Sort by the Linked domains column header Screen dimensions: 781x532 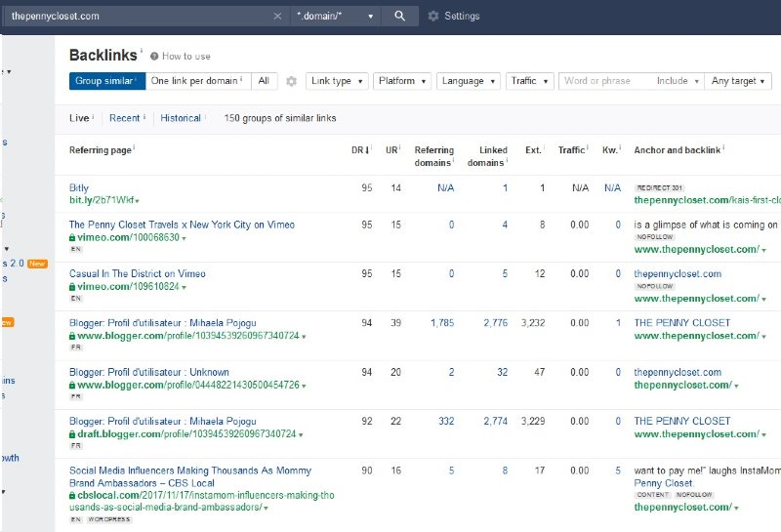(486, 156)
